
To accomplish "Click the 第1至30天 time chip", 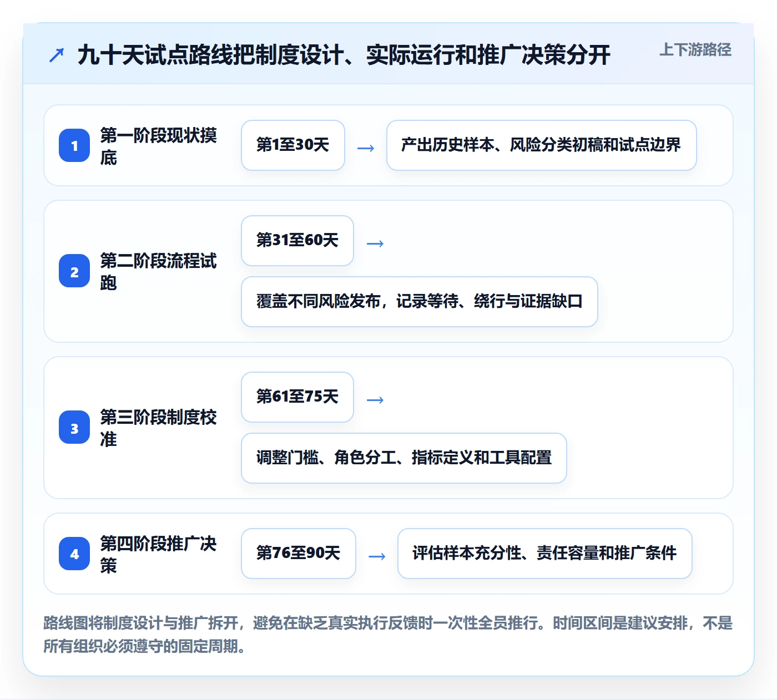I will [x=293, y=145].
